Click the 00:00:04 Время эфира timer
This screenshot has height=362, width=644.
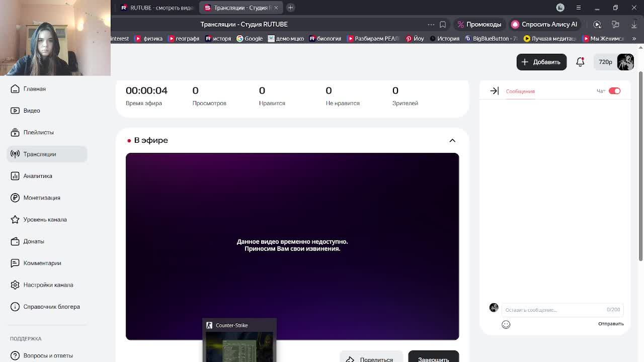point(146,90)
